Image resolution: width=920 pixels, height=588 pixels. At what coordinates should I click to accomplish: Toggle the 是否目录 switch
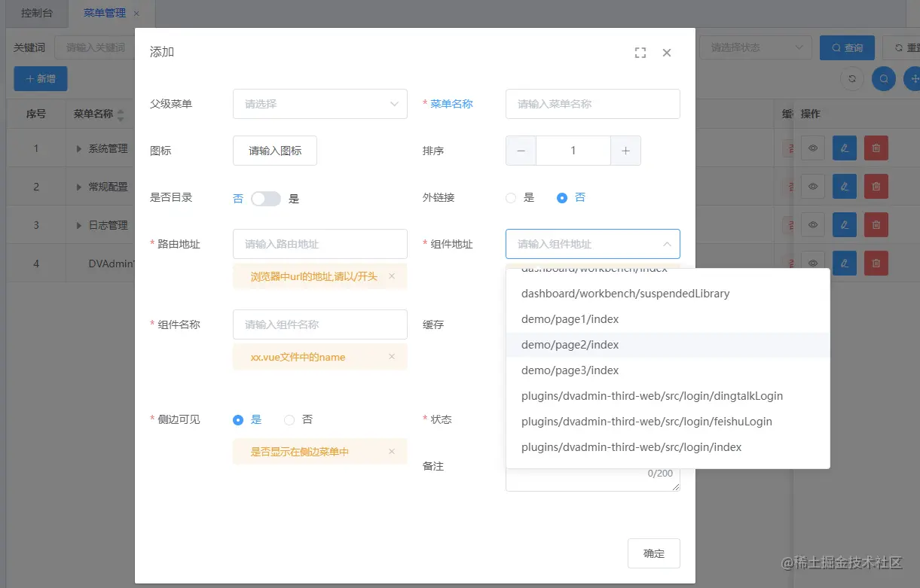(266, 199)
